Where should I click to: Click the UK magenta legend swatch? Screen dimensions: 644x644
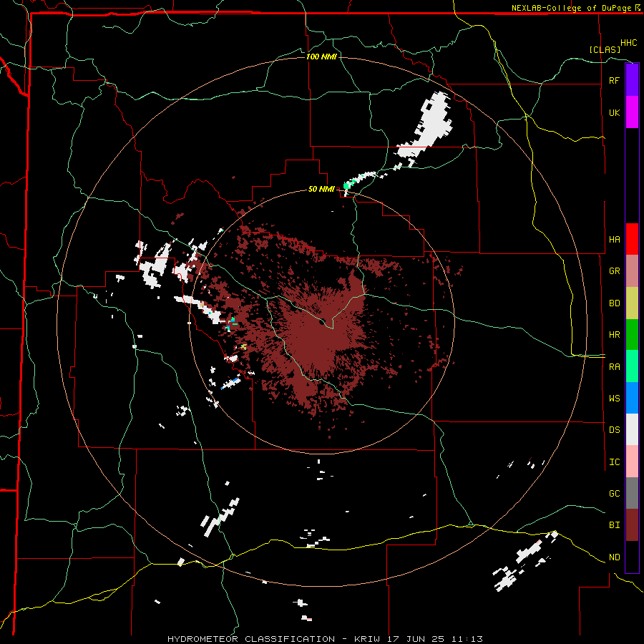632,112
